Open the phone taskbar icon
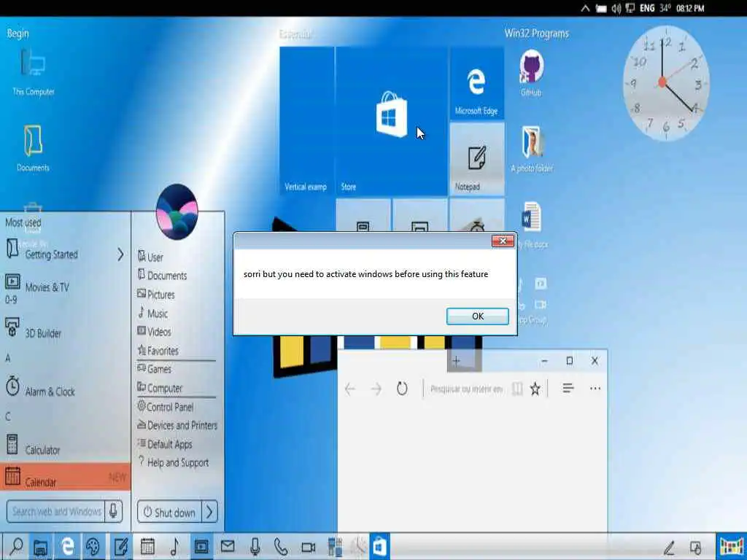The image size is (747, 560). [281, 547]
